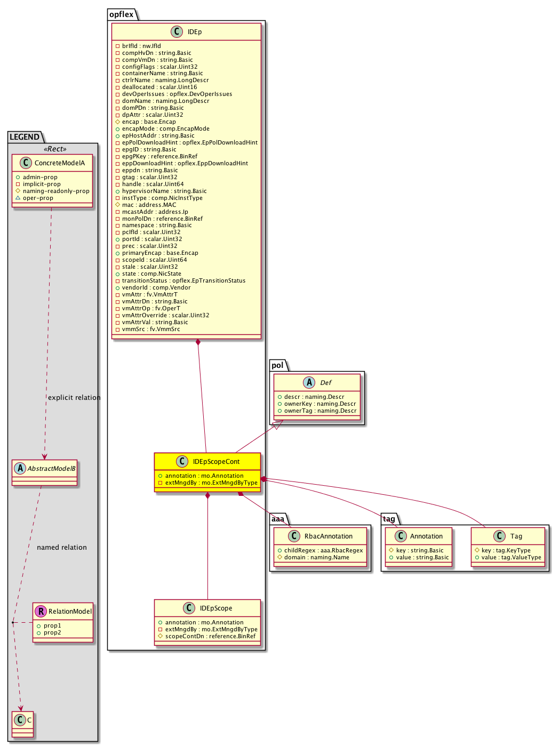This screenshot has width=560, height=747.
Task: Click the LEGEND package tab label
Action: (x=25, y=137)
